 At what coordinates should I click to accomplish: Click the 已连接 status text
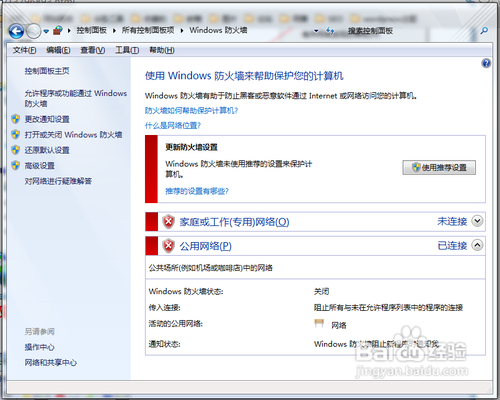[x=452, y=246]
